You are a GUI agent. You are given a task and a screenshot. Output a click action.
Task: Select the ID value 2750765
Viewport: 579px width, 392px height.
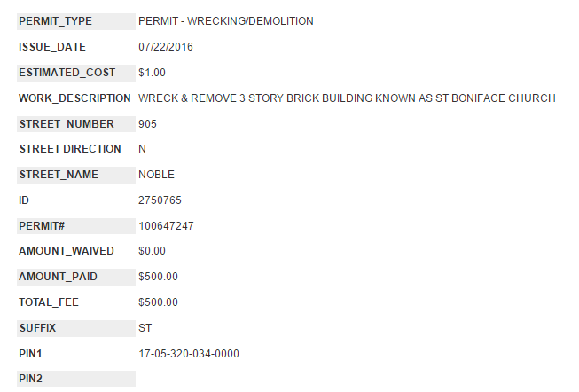pyautogui.click(x=160, y=200)
